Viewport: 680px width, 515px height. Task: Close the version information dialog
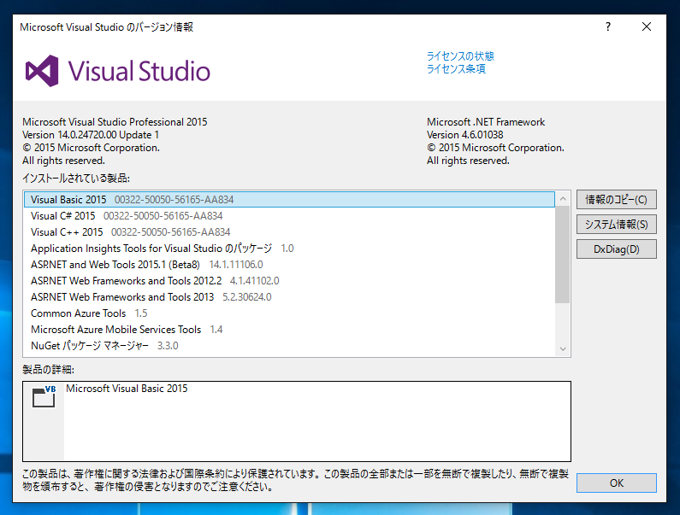(x=646, y=27)
